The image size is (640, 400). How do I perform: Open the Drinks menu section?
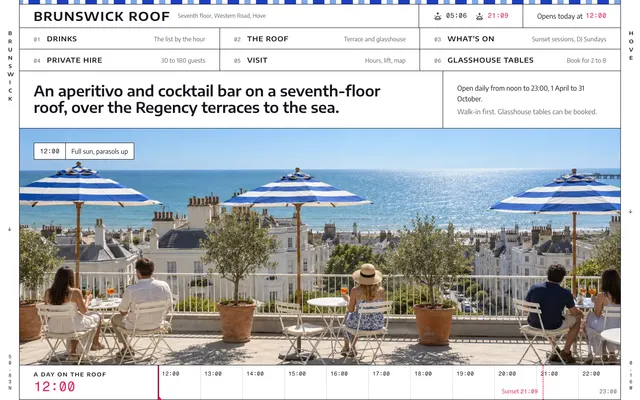119,39
